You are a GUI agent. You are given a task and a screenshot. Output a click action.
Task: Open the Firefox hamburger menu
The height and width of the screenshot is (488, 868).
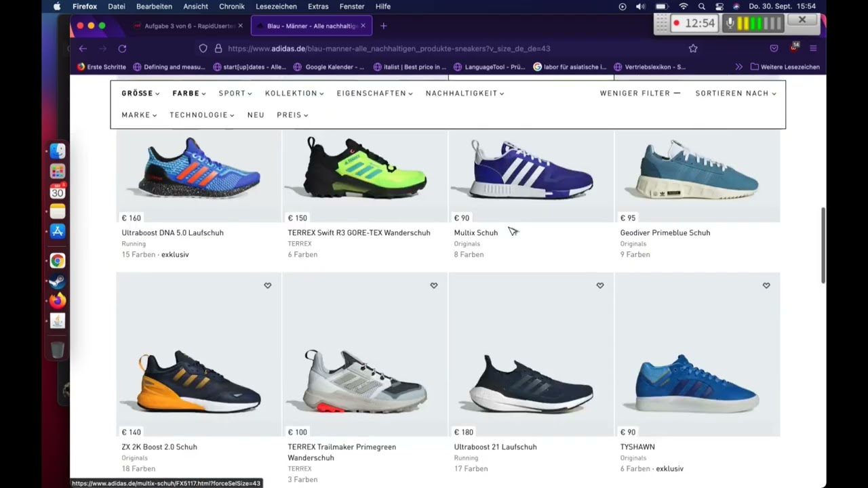813,49
